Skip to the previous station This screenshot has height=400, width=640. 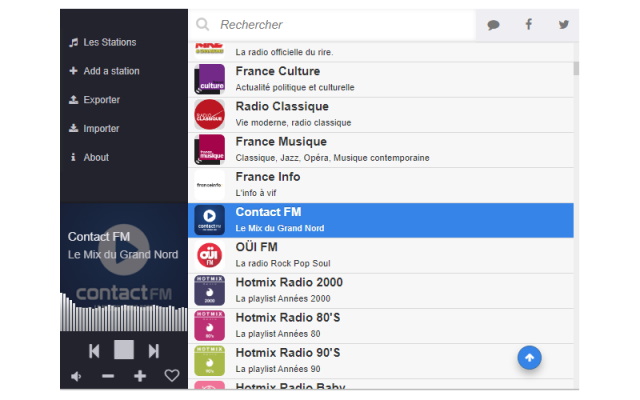(x=94, y=351)
